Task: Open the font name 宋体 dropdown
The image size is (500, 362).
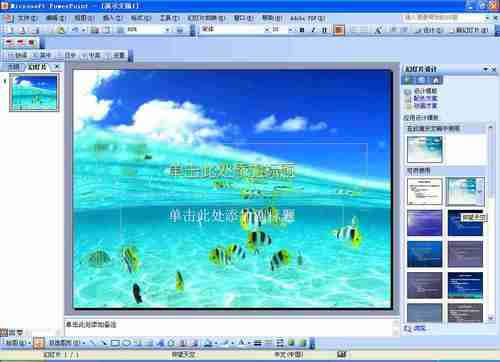Action: tap(266, 30)
